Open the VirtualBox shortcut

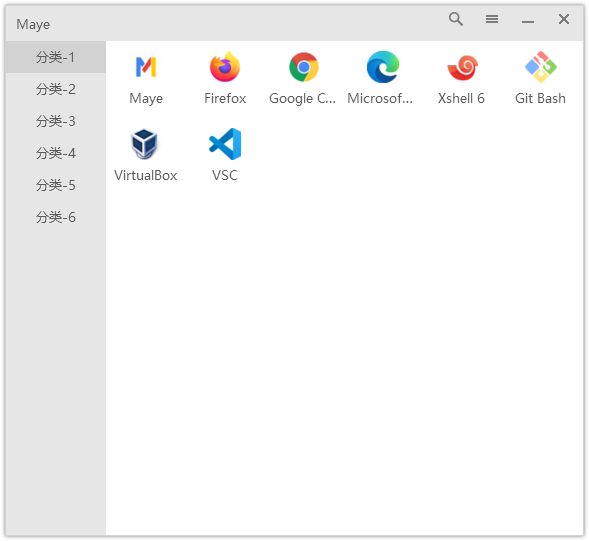145,144
